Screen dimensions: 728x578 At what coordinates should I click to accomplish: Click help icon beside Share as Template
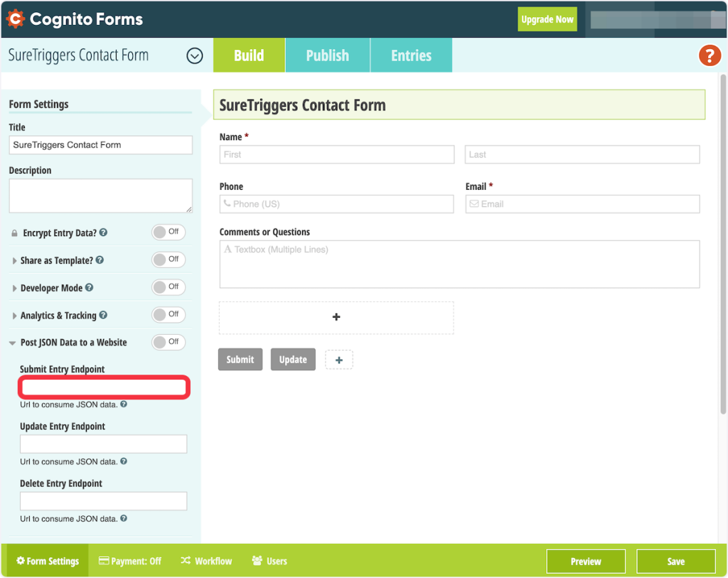pyautogui.click(x=100, y=260)
